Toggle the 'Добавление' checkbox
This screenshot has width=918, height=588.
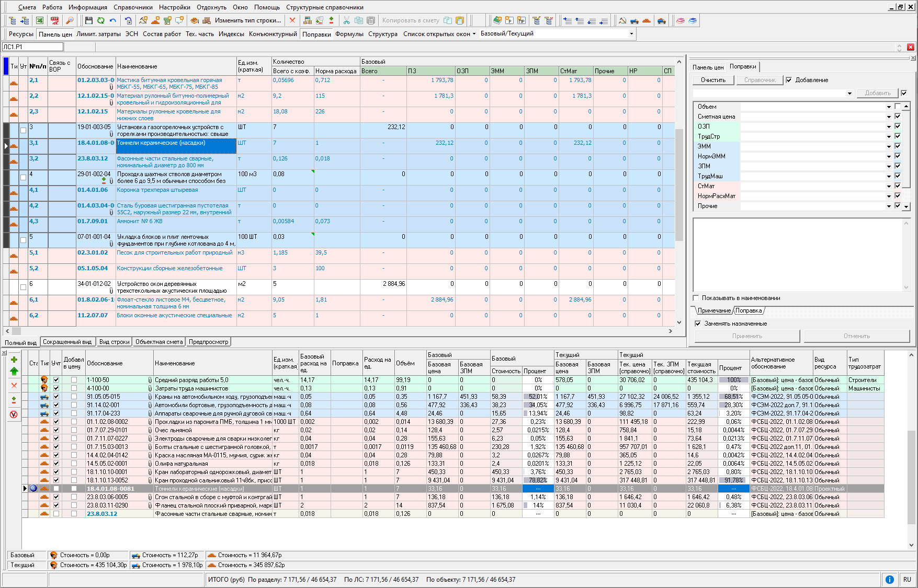tap(789, 80)
